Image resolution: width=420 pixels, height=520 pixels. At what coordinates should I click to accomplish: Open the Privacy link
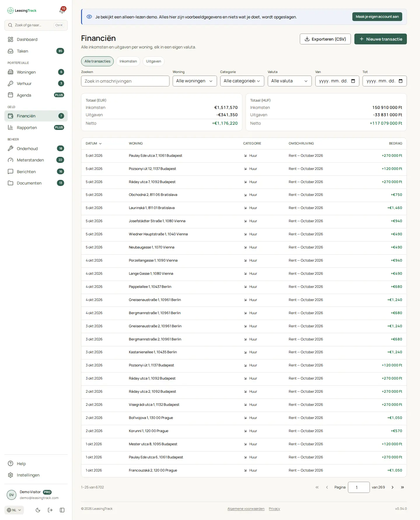tap(274, 509)
